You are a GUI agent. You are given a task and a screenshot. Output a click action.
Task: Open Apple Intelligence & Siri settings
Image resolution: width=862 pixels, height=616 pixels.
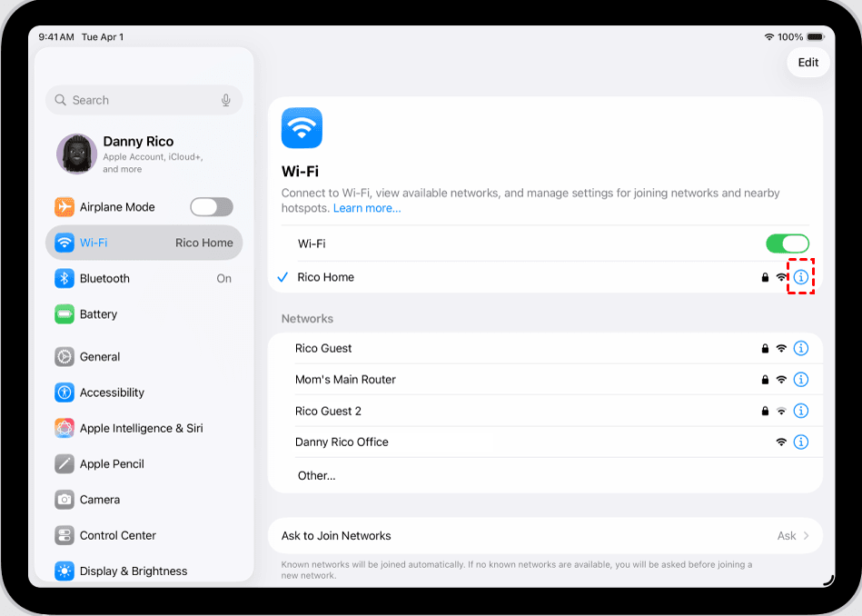(x=144, y=428)
